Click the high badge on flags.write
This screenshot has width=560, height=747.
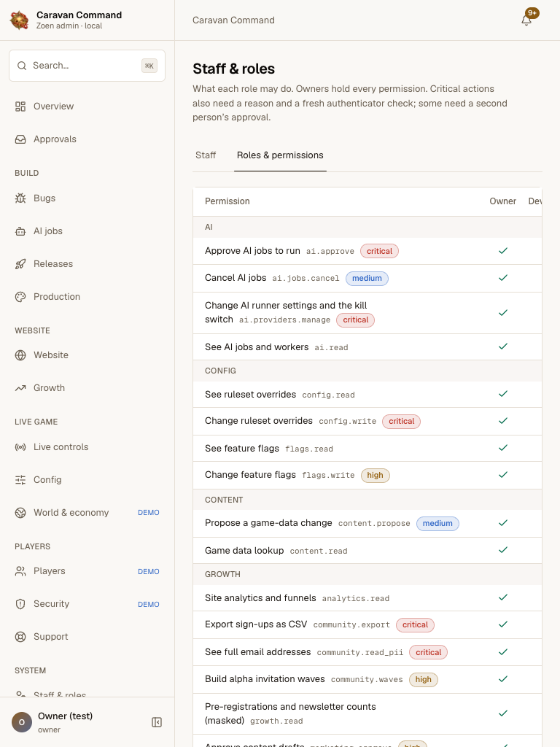click(376, 475)
